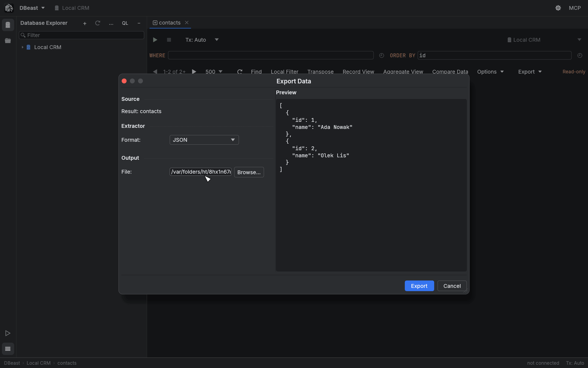Stop execution with square icon
This screenshot has height=368, width=588.
pos(169,40)
